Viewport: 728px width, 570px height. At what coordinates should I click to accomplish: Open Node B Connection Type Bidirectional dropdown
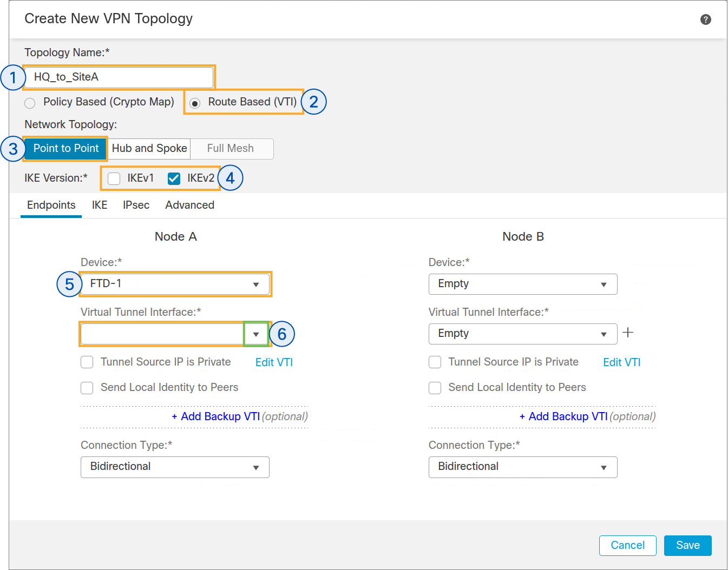pyautogui.click(x=523, y=467)
